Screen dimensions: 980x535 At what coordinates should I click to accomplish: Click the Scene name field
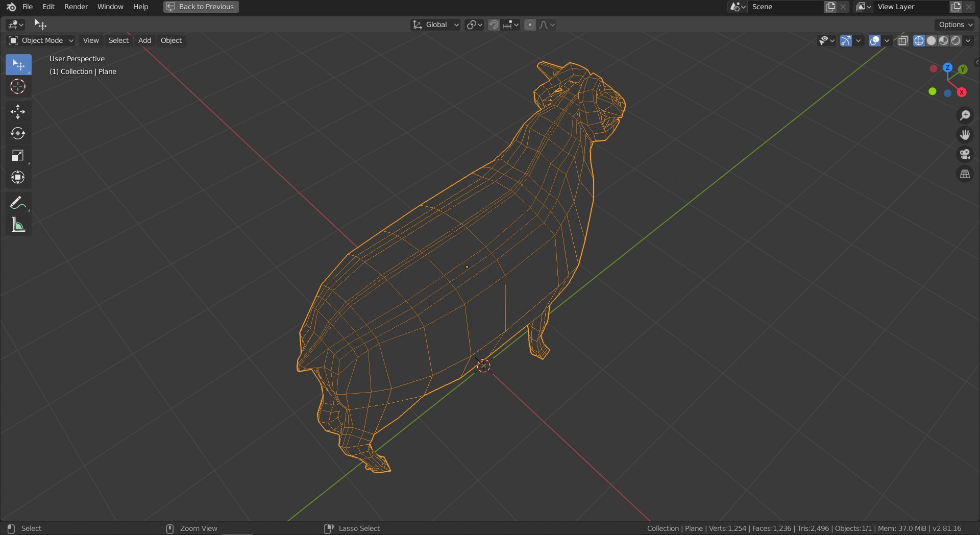pos(786,7)
